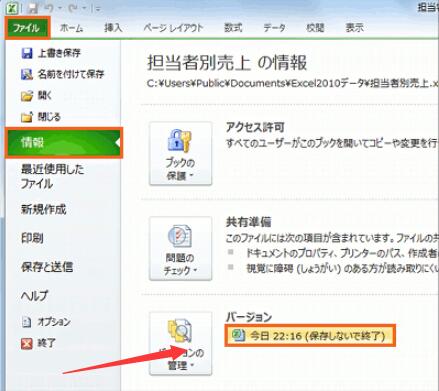The image size is (439, 391).
Task: Click the options page icon beside オプション
Action: click(x=27, y=322)
